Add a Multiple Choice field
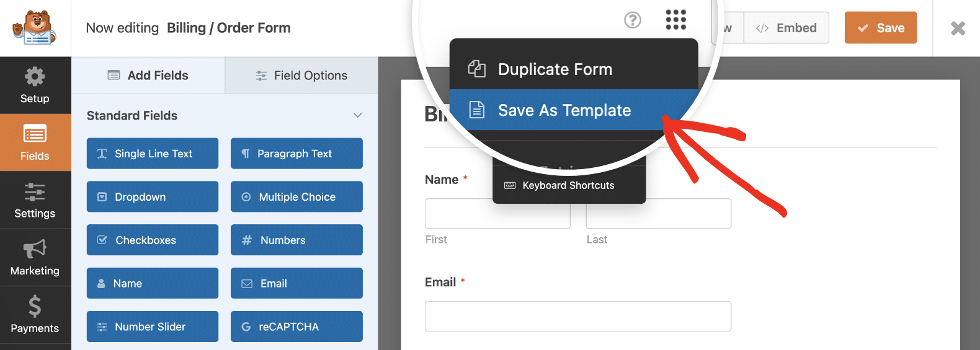 [296, 196]
